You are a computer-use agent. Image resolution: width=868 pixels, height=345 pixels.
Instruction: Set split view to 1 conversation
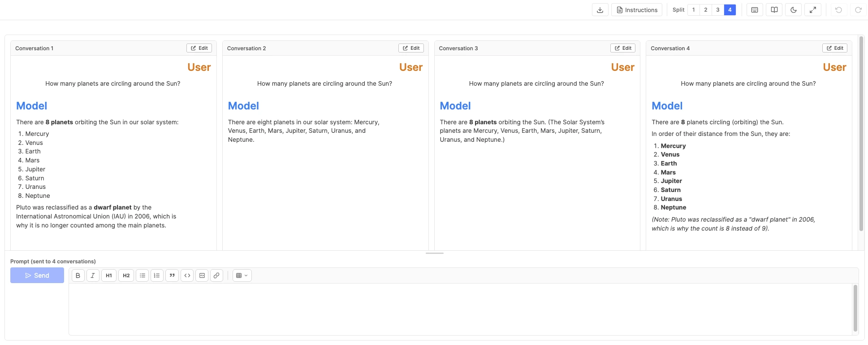point(694,10)
